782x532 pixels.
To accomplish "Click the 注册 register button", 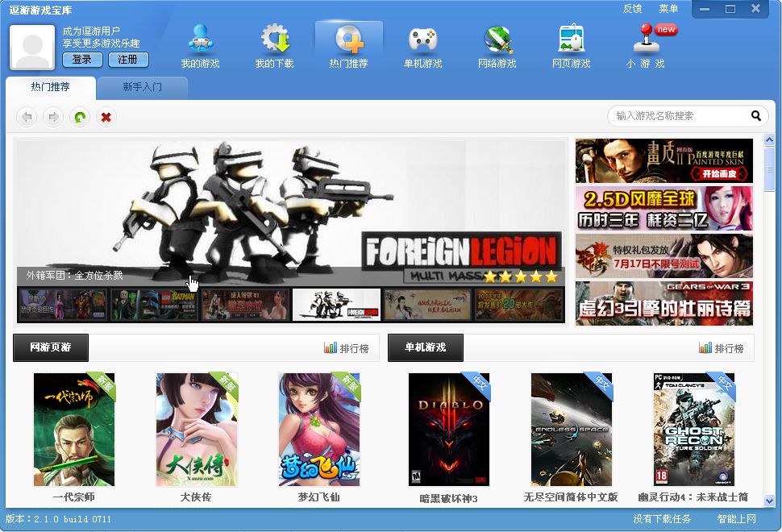I will pos(128,60).
